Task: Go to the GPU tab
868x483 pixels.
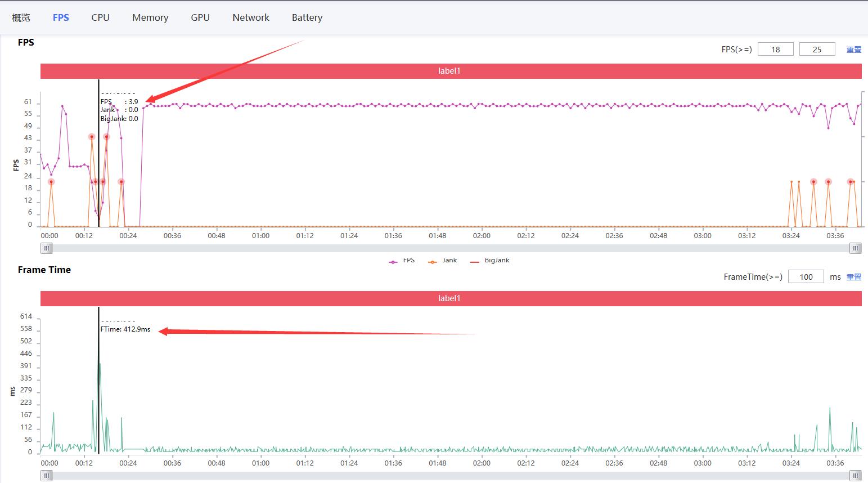Action: click(200, 17)
